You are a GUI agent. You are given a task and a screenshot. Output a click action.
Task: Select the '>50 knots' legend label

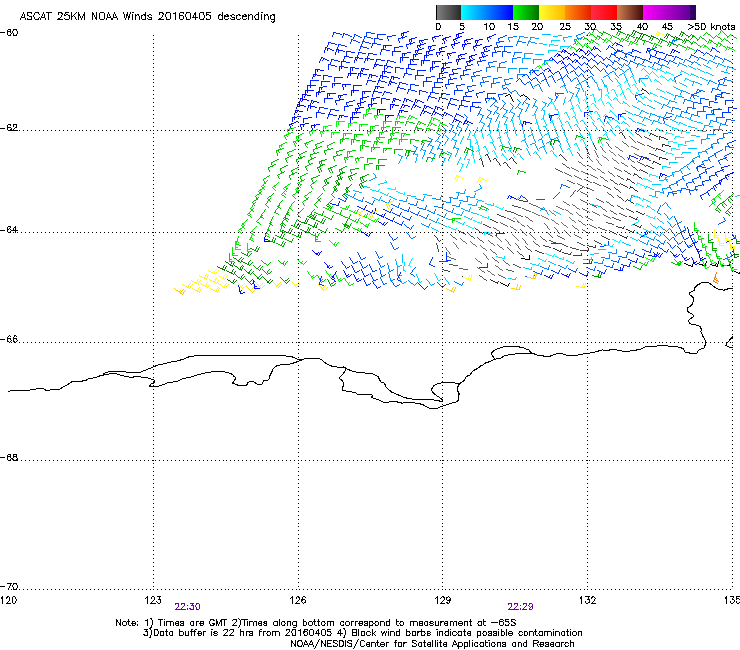(711, 27)
